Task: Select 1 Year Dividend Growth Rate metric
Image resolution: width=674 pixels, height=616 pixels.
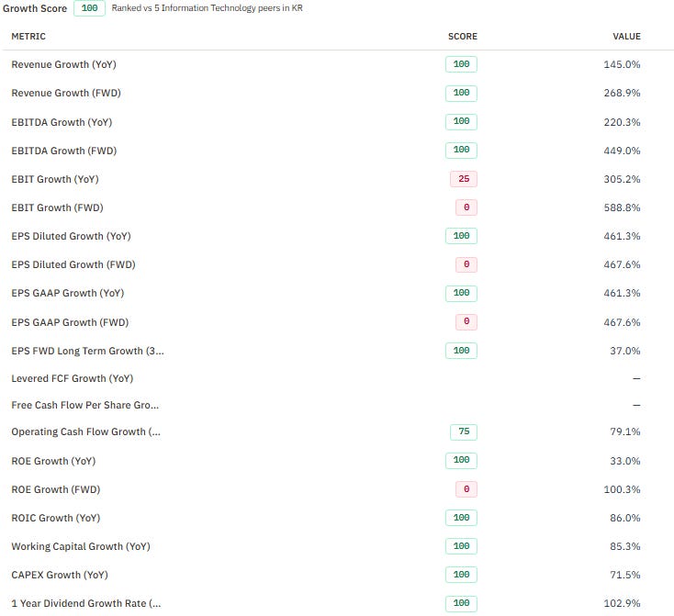Action: 86,603
